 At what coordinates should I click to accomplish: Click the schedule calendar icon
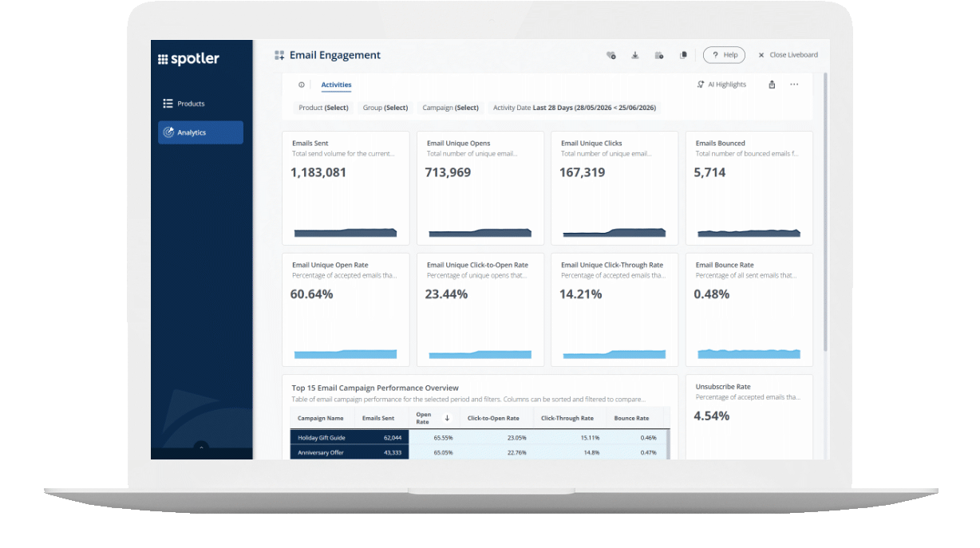pyautogui.click(x=659, y=55)
